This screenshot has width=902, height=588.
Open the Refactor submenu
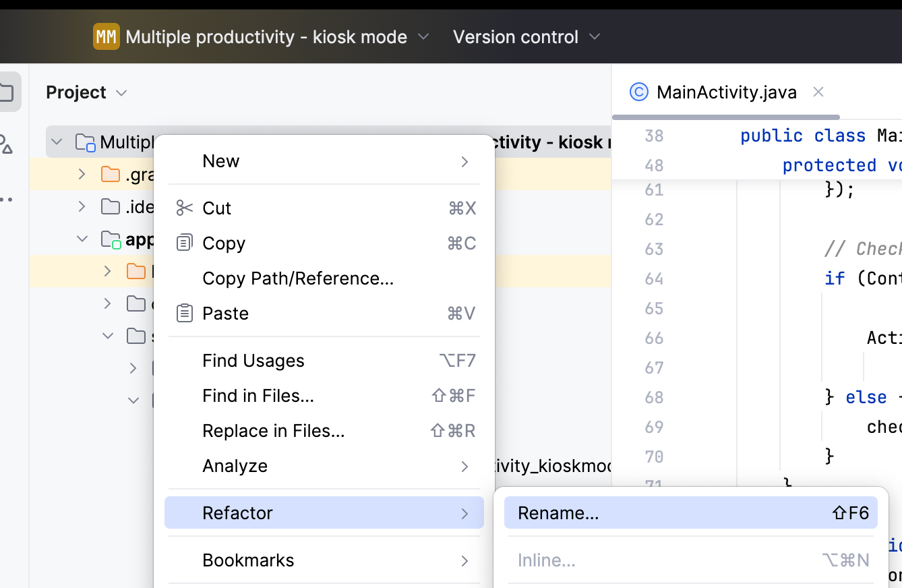(x=324, y=513)
